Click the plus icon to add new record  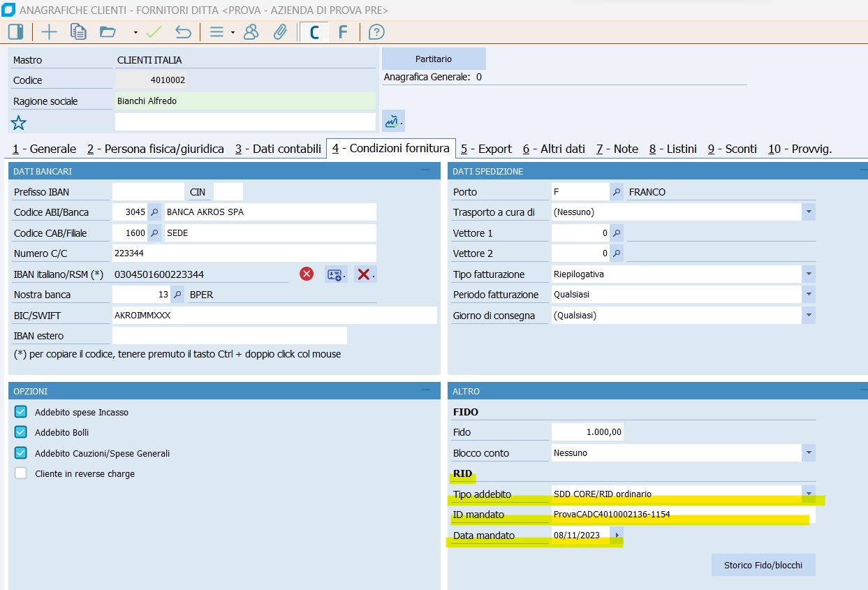(49, 32)
